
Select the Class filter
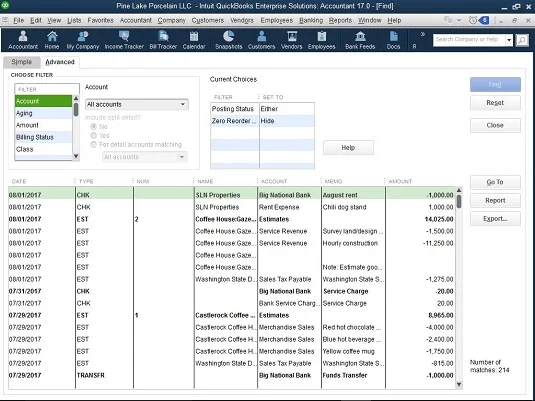click(43, 149)
